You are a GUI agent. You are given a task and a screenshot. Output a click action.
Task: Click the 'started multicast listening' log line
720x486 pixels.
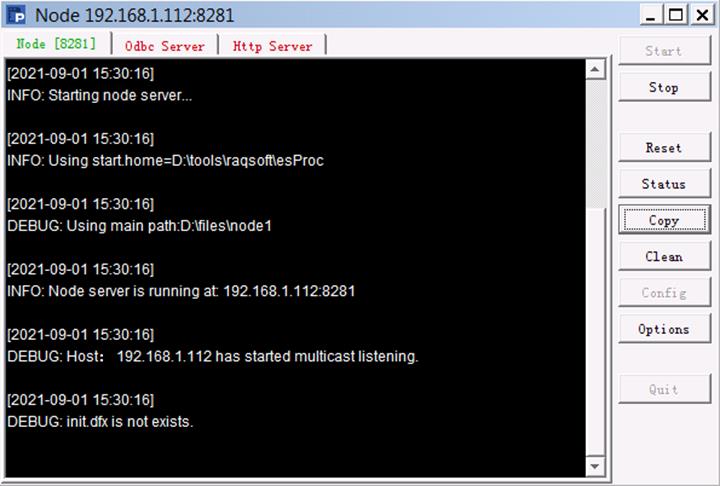click(213, 356)
